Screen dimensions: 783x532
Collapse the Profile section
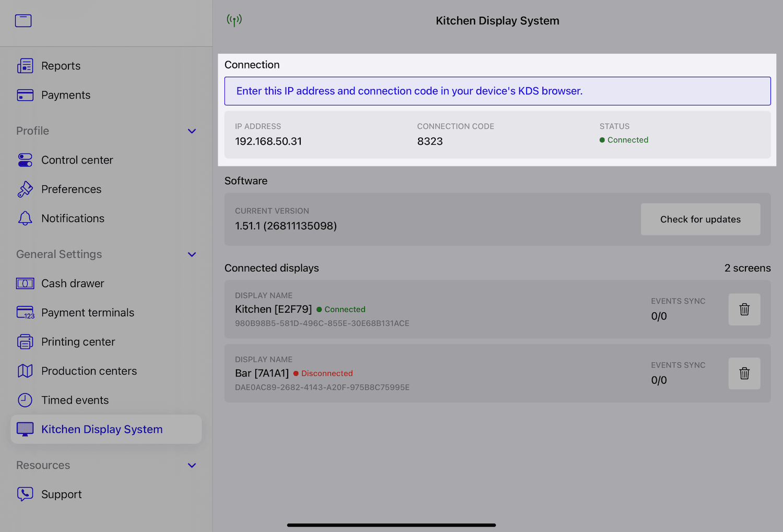coord(192,131)
